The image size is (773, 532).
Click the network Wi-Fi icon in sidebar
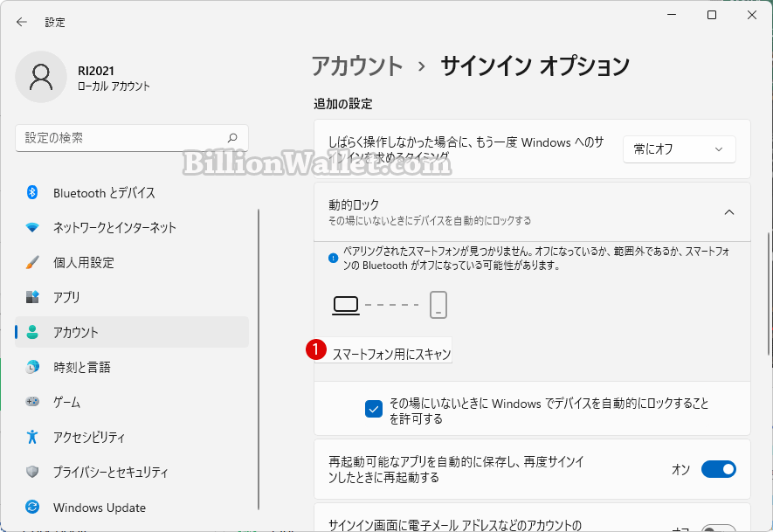pos(32,227)
